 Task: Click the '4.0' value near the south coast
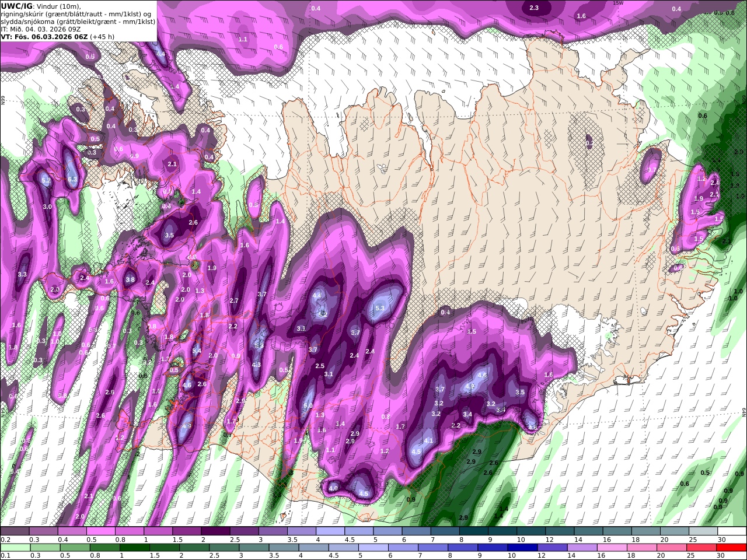333,488
